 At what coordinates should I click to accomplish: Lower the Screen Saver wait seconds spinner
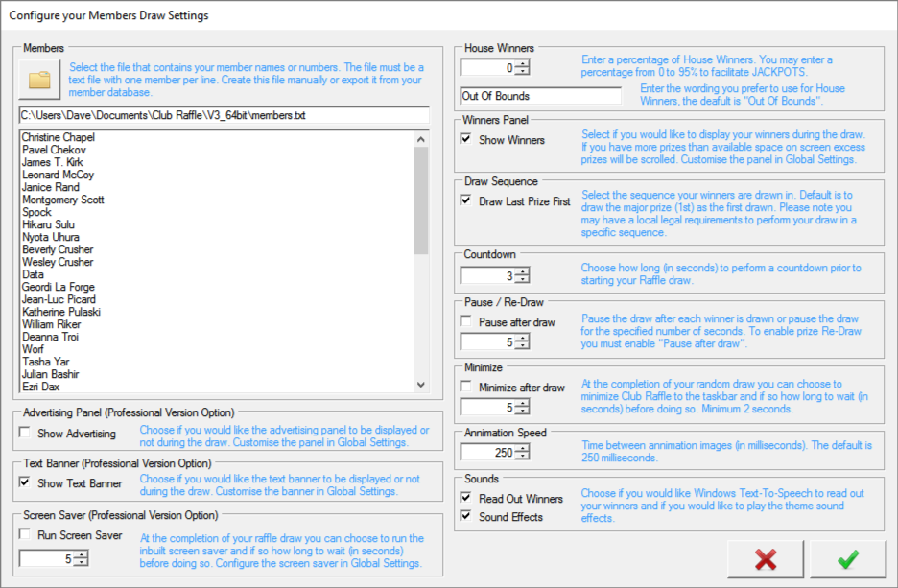tap(82, 563)
